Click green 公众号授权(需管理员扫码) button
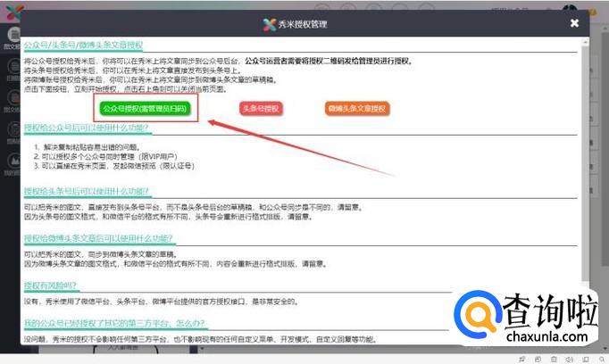This screenshot has height=364, width=609. click(x=146, y=109)
